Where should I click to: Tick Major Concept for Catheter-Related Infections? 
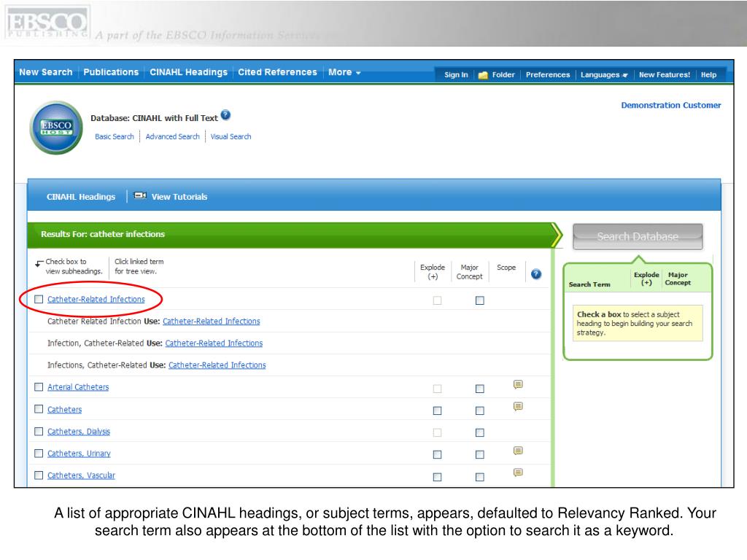tap(480, 300)
